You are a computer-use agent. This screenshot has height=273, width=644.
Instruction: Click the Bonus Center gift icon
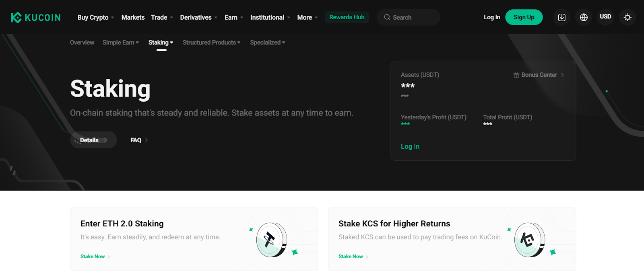click(516, 75)
